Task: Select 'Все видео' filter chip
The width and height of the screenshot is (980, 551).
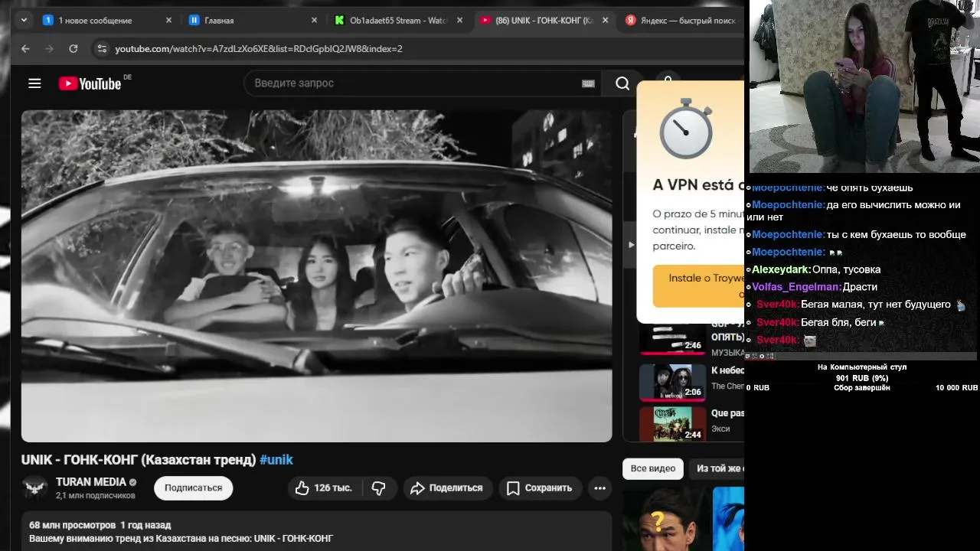Action: click(653, 468)
